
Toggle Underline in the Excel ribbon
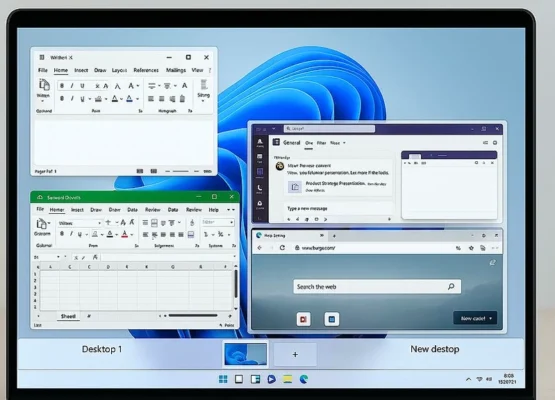[x=80, y=234]
